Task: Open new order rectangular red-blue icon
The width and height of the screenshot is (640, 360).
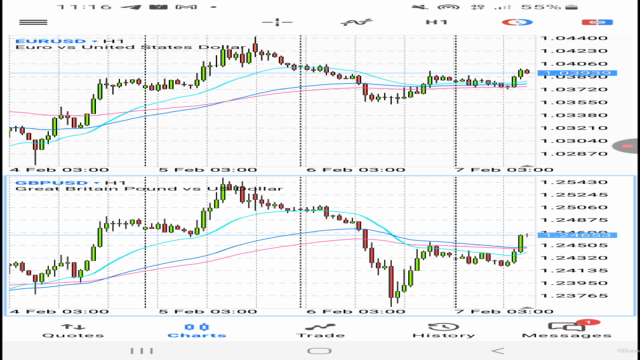Action: 597,22
